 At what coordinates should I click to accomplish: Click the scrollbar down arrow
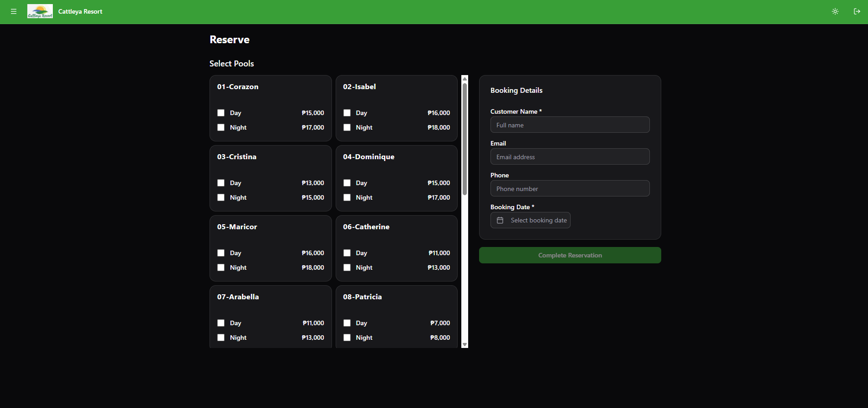click(x=465, y=345)
